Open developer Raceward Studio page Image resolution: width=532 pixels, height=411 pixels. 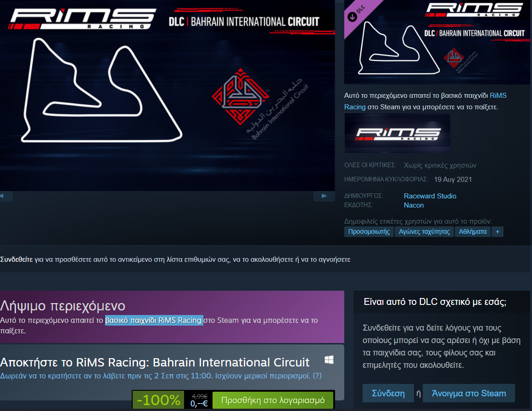[x=430, y=196]
